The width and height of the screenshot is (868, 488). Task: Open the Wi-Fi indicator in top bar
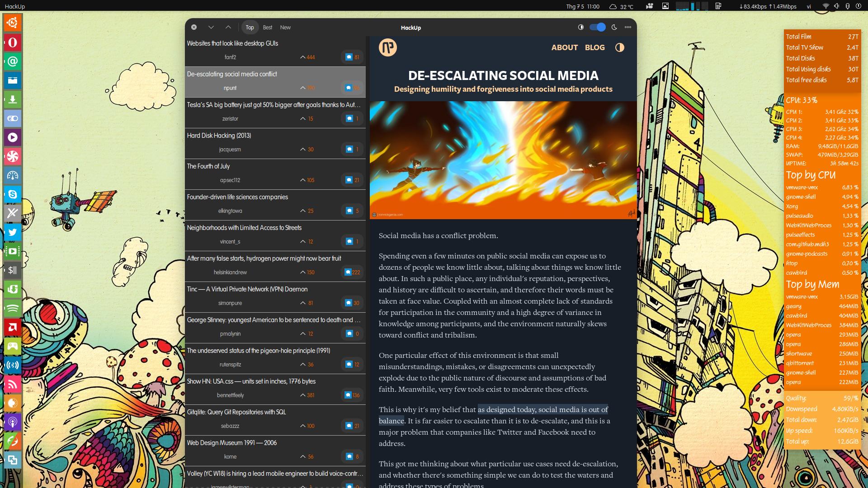(826, 6)
